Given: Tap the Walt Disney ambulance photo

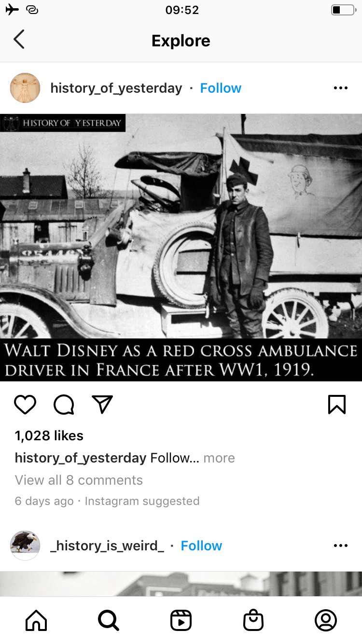Looking at the screenshot, I should point(181,247).
